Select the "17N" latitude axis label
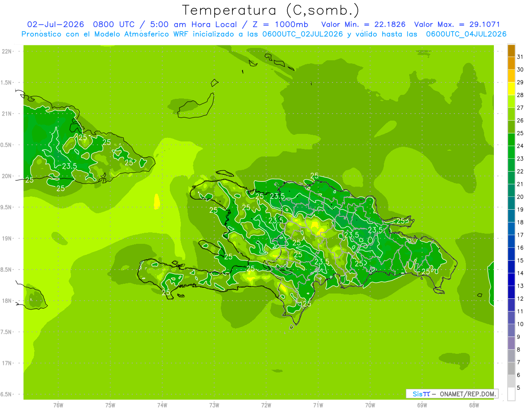Image resolution: width=532 pixels, height=411 pixels. point(7,363)
